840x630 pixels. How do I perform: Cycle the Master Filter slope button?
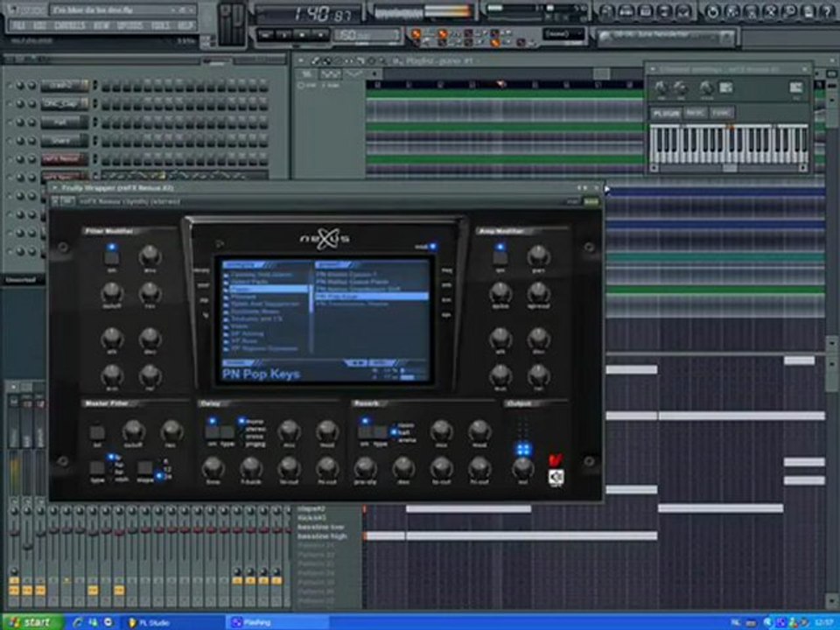145,467
